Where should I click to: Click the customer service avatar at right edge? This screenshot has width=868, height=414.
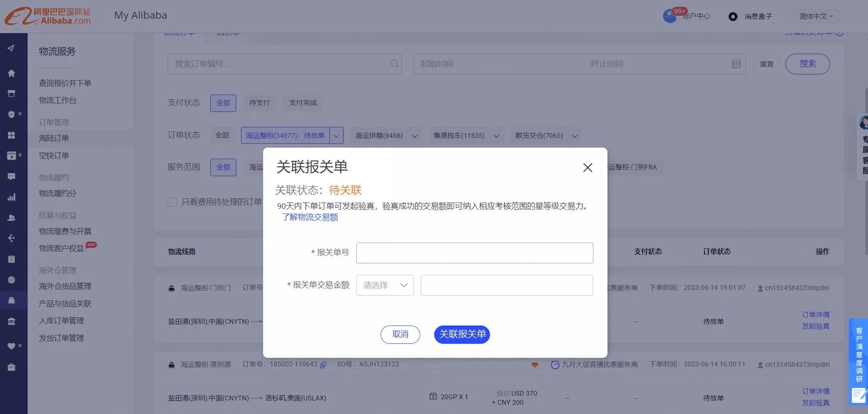pos(864,122)
